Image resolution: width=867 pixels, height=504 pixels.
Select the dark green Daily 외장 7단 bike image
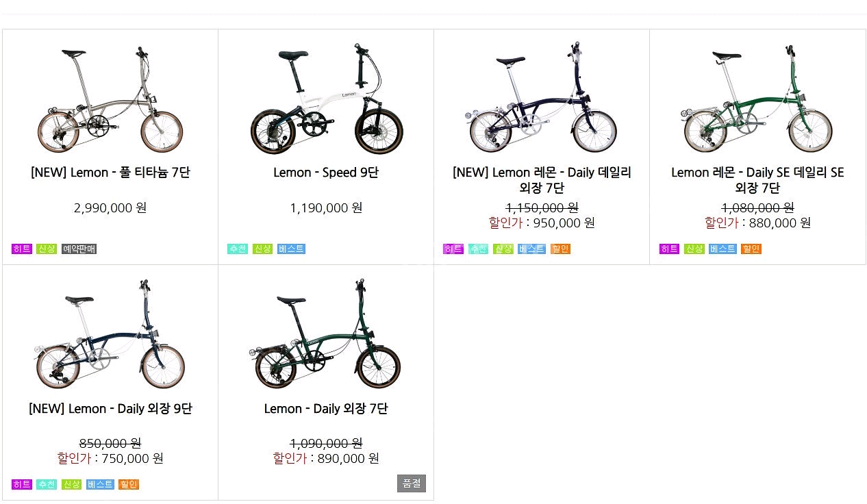coord(326,335)
